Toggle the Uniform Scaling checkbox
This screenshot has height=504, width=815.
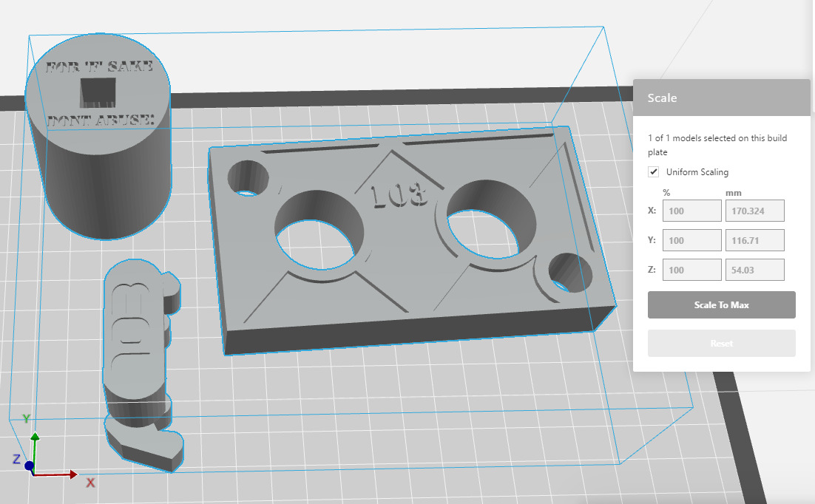click(x=653, y=172)
